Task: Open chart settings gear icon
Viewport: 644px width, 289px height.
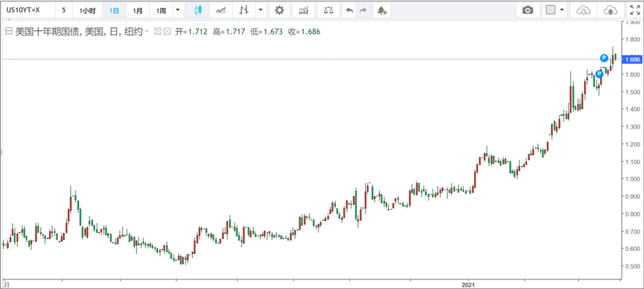Action: point(280,10)
